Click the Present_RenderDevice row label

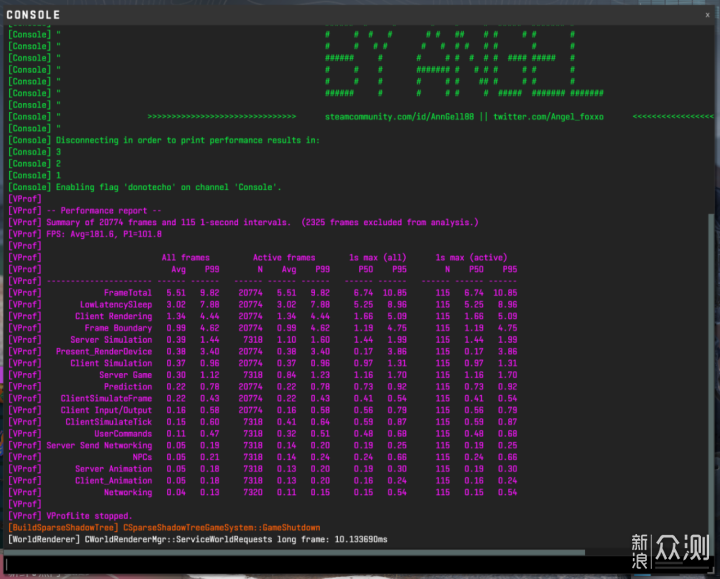pyautogui.click(x=104, y=351)
